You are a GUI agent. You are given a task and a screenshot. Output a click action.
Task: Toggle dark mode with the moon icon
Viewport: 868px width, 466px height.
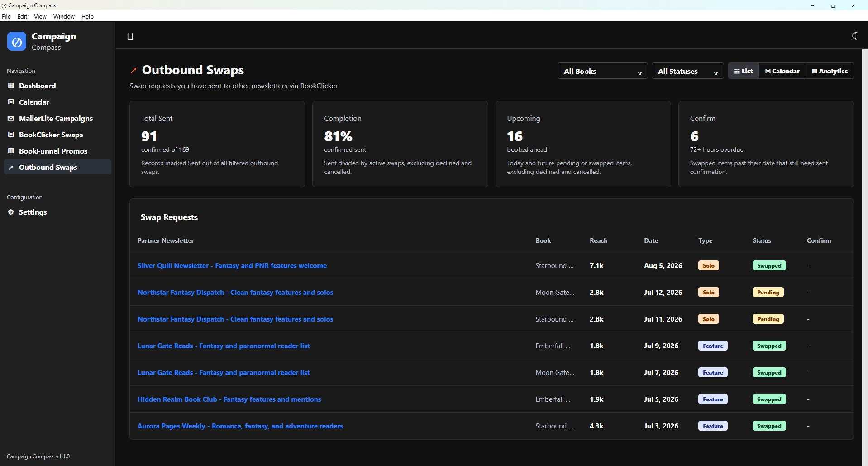click(854, 36)
